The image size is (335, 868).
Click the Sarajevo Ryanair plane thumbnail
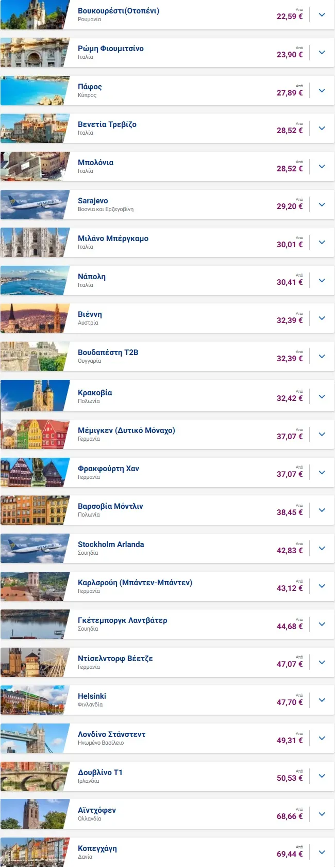pos(35,205)
